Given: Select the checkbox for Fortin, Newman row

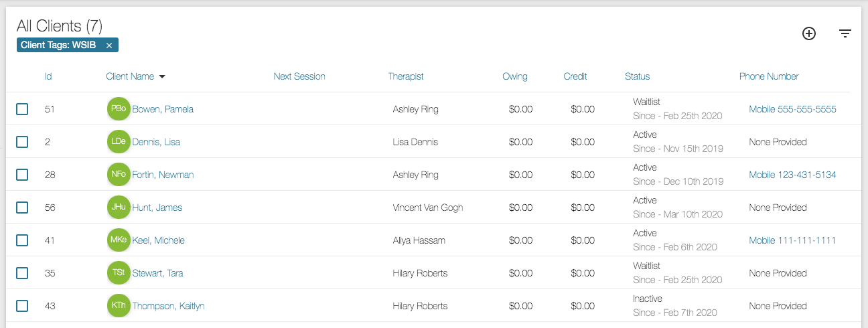Looking at the screenshot, I should (22, 175).
